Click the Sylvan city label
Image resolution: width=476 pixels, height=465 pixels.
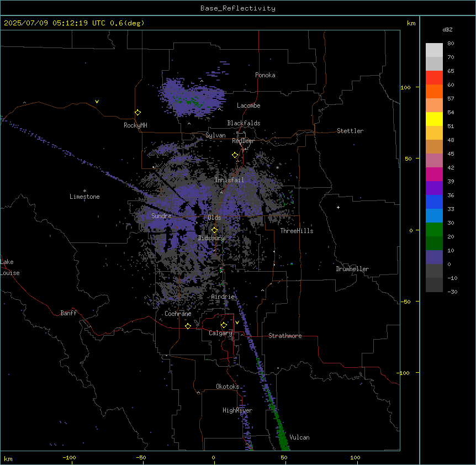pyautogui.click(x=215, y=135)
